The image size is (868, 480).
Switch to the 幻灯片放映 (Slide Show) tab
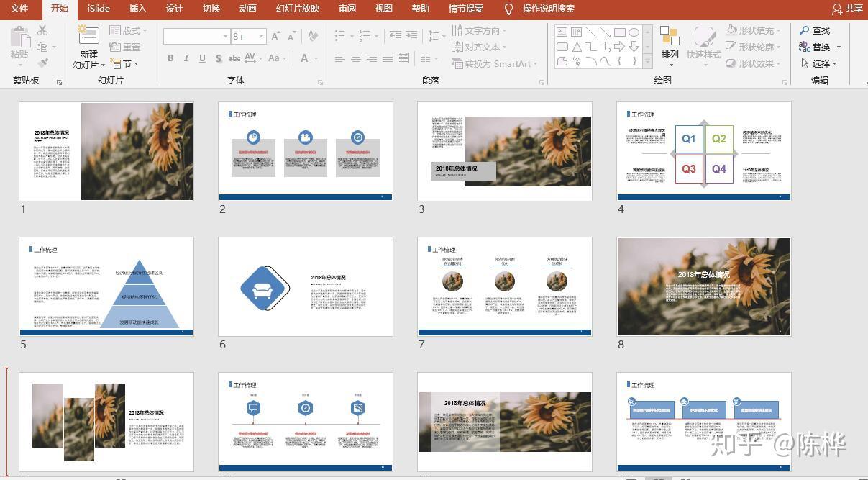point(297,9)
